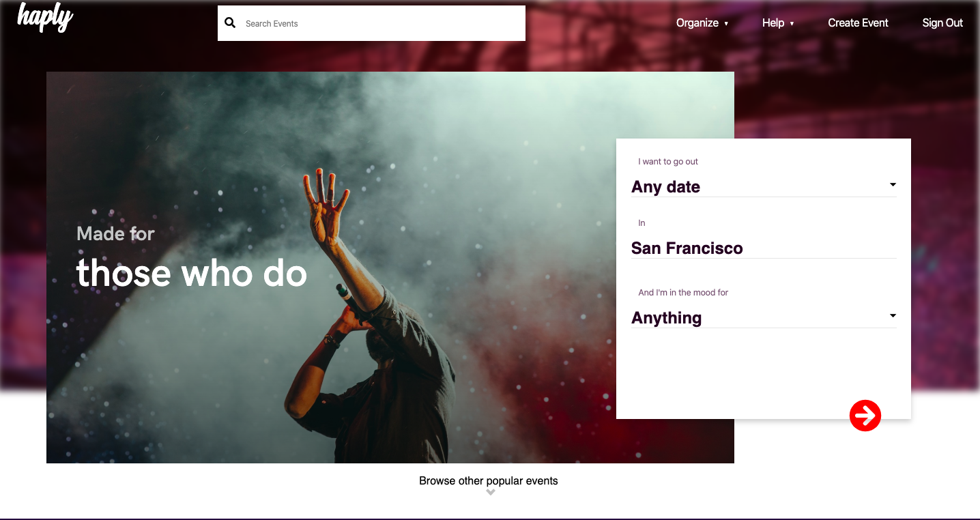
Task: Edit the San Francisco location field
Action: 764,248
